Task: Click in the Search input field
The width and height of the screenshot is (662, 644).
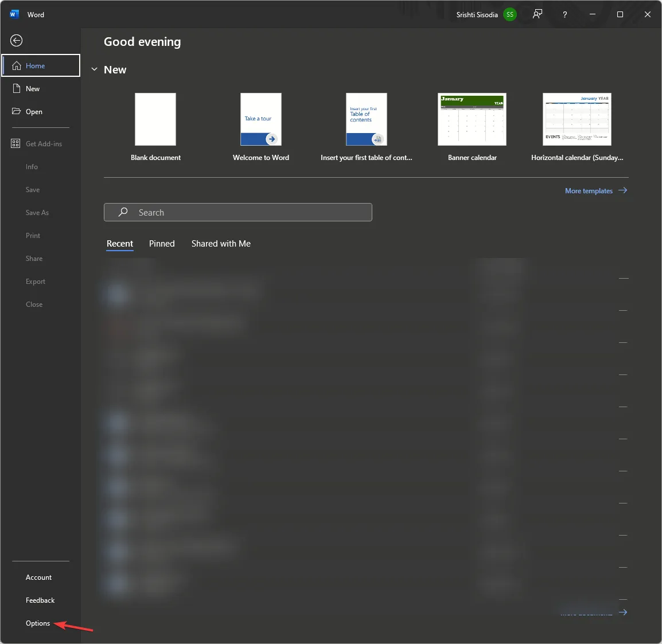Action: pyautogui.click(x=237, y=212)
